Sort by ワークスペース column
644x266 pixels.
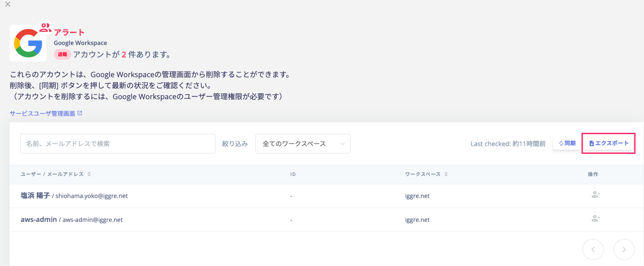[426, 175]
